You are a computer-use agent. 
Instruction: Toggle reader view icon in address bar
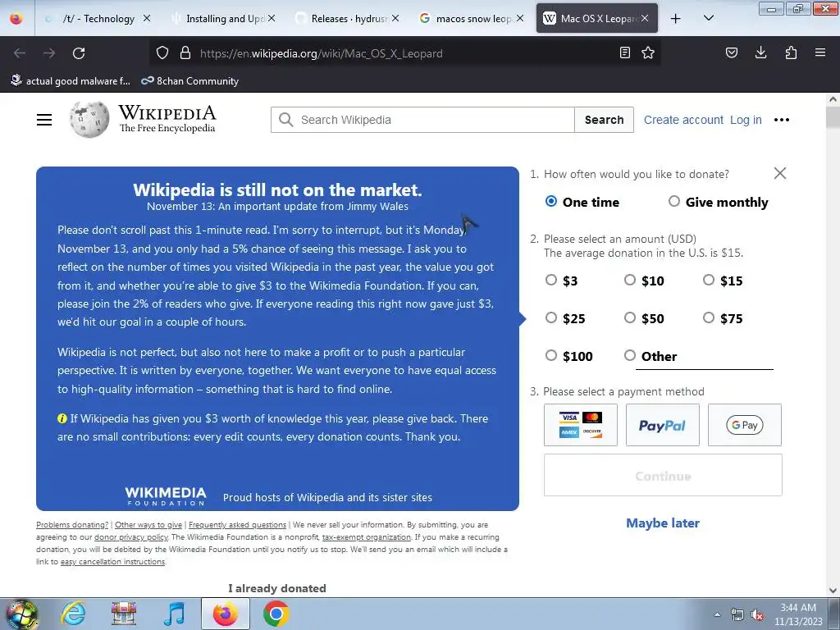click(x=624, y=52)
